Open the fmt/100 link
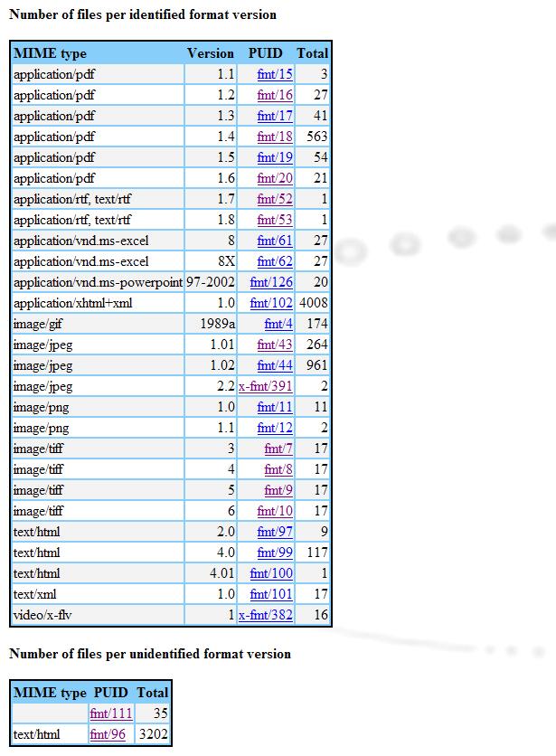 point(271,573)
